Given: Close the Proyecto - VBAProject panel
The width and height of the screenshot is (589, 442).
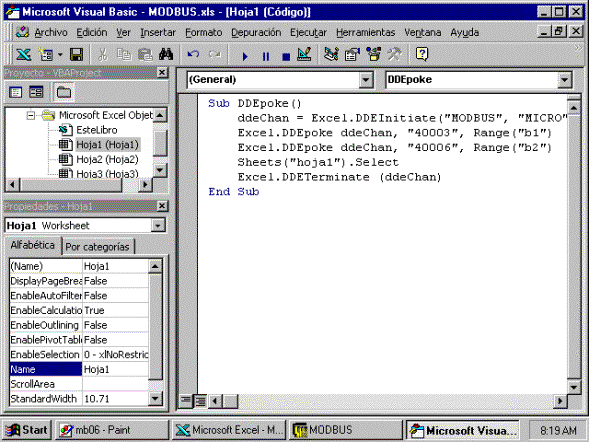Looking at the screenshot, I should (162, 72).
